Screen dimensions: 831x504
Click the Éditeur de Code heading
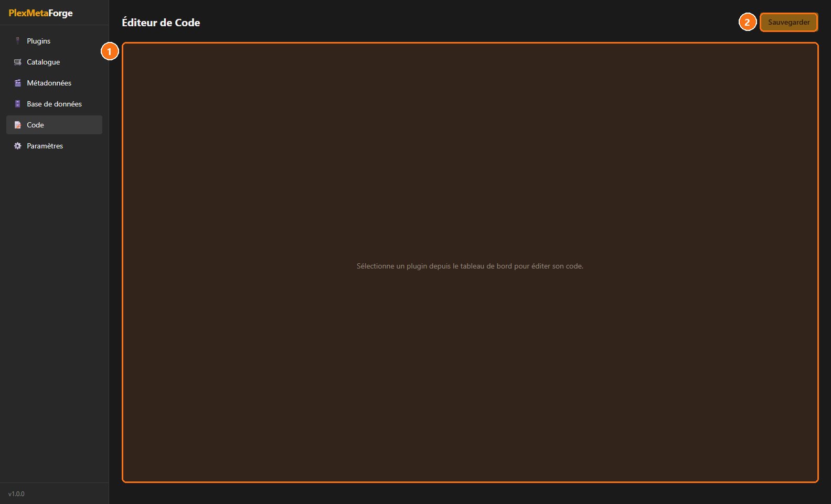(161, 23)
